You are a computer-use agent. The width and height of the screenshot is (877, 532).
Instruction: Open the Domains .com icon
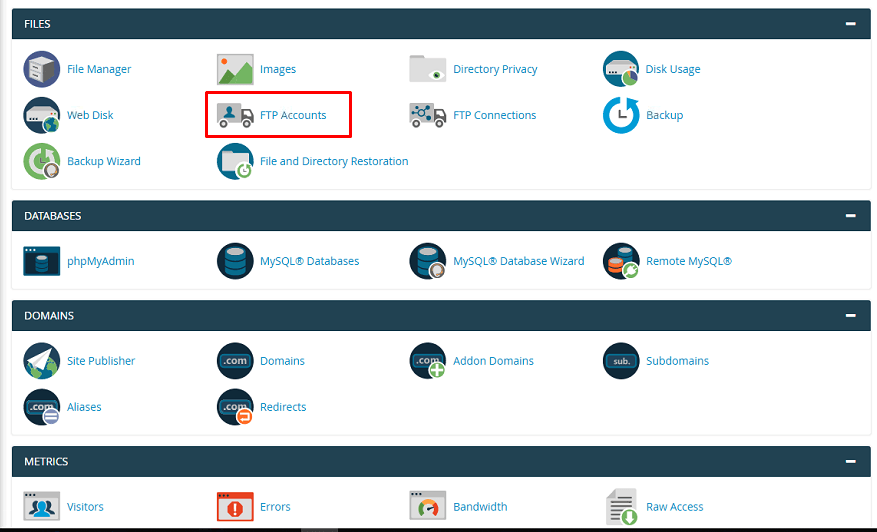click(235, 361)
